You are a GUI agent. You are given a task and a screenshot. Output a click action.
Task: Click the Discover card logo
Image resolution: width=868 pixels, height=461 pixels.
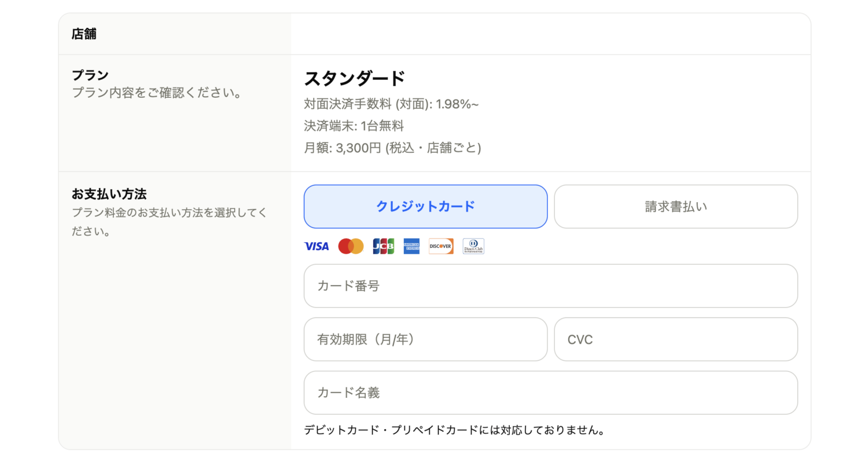[441, 246]
